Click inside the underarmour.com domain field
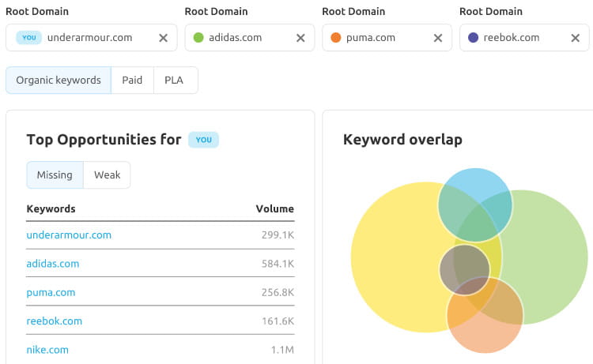 (x=92, y=37)
